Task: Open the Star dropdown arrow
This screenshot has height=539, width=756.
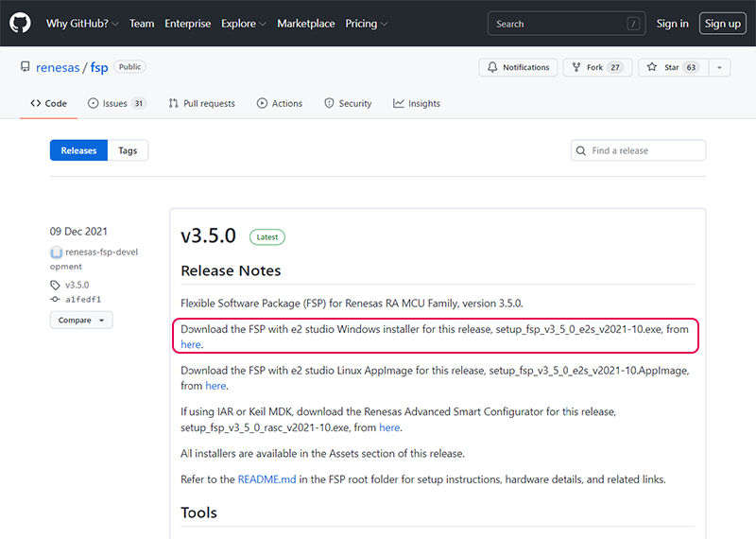Action: (x=719, y=67)
